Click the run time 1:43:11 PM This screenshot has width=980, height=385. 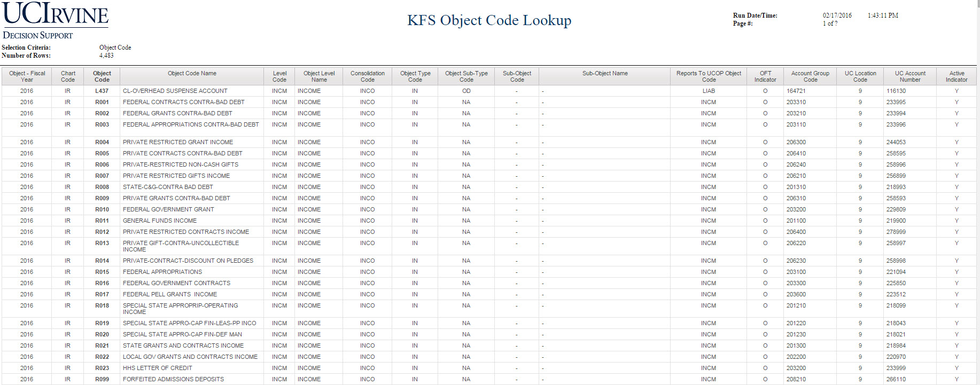point(883,15)
